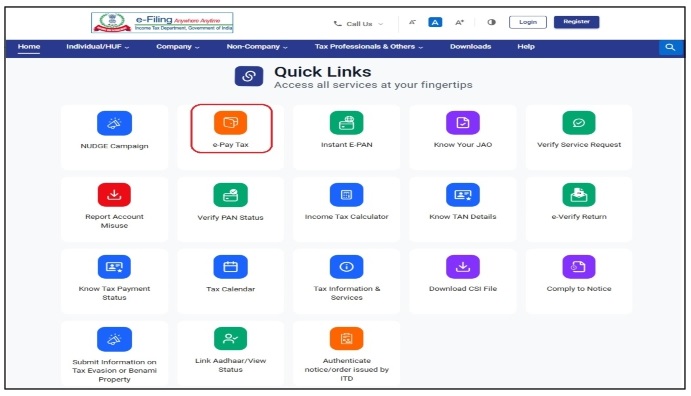691x396 pixels.
Task: Click the Verify Service Request label
Action: tap(579, 144)
